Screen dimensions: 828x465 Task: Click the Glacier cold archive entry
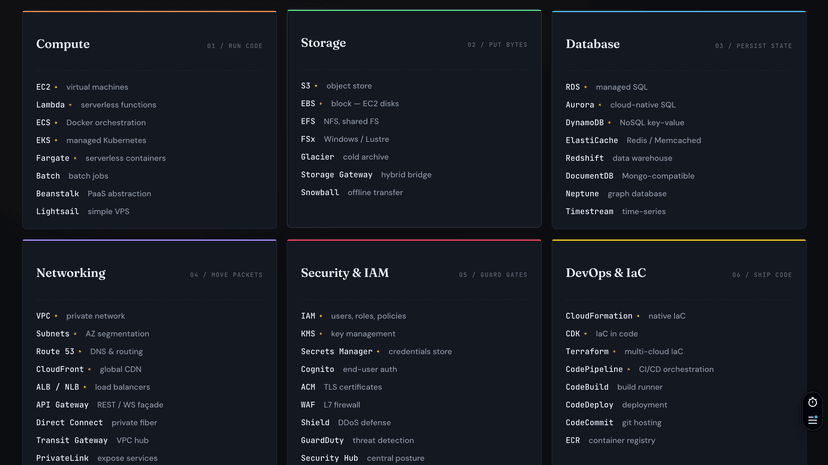coord(344,157)
